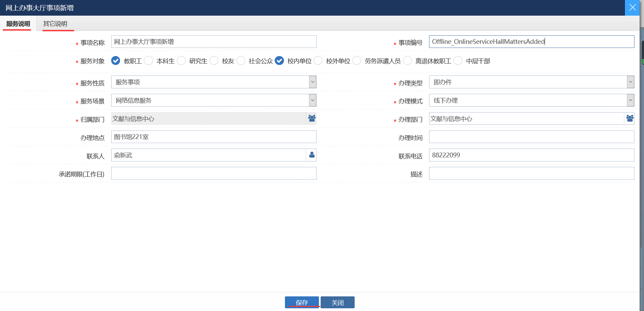Enable the 本科生 checkbox
The height and width of the screenshot is (311, 644).
point(149,61)
